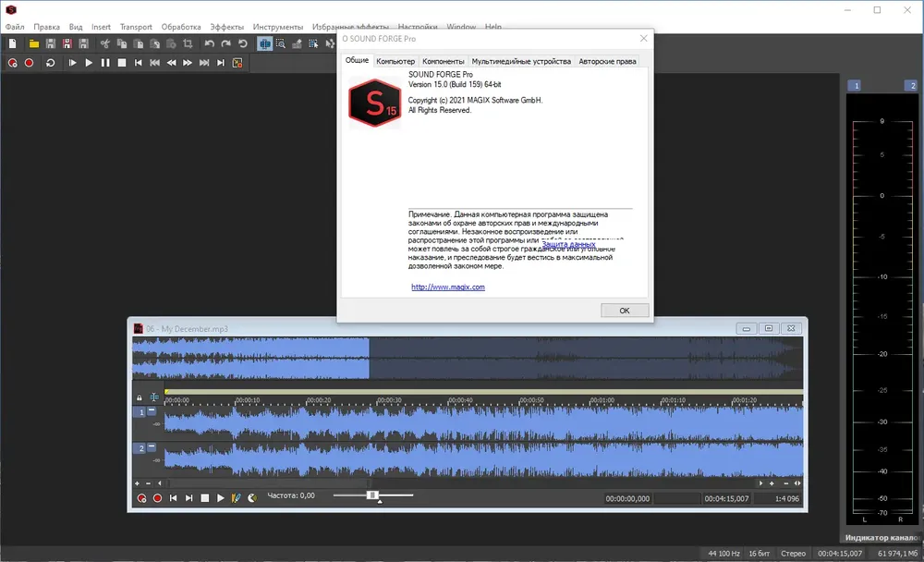Screen dimensions: 924x562
Task: Toggle the channel 1 meter header button
Action: (857, 86)
